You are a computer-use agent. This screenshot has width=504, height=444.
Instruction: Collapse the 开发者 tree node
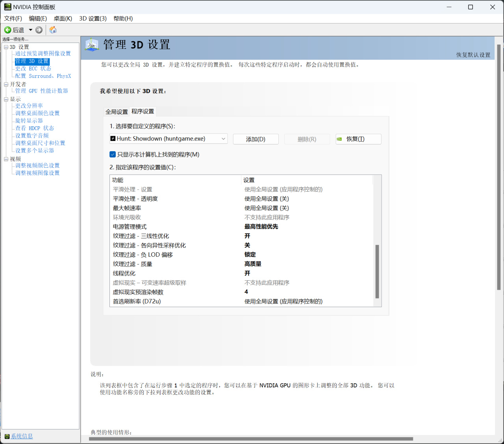click(x=6, y=84)
